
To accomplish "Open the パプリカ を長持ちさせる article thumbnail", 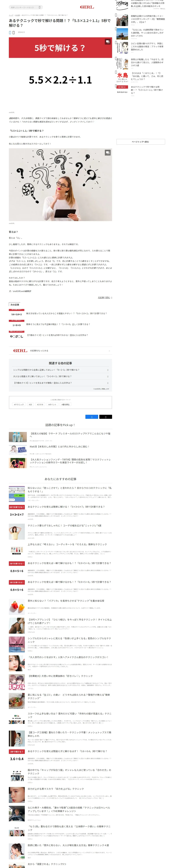I will pyautogui.click(x=17, y=607).
